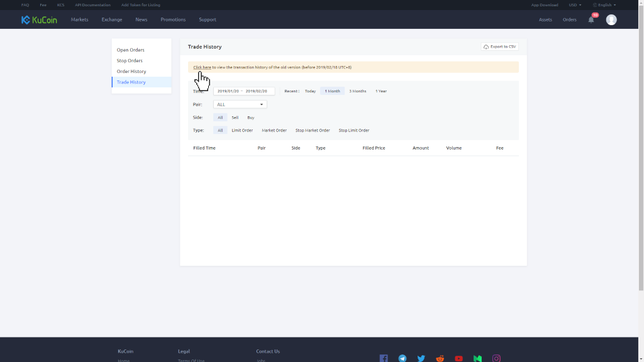Export trade history to CSV
Viewport: 644px width, 362px height.
(500, 47)
